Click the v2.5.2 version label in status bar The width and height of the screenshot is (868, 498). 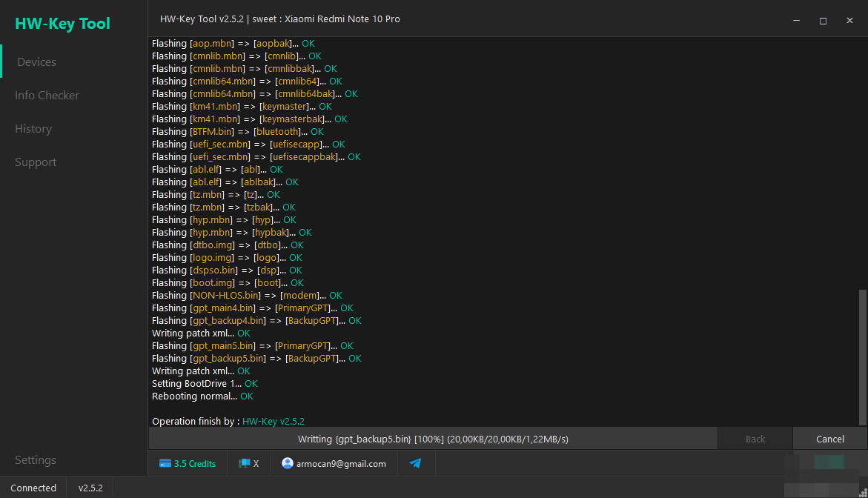click(x=90, y=488)
